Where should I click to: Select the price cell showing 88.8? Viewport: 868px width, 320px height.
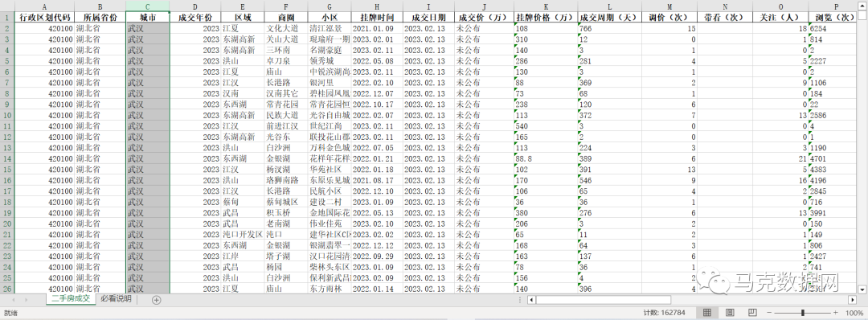tap(546, 158)
